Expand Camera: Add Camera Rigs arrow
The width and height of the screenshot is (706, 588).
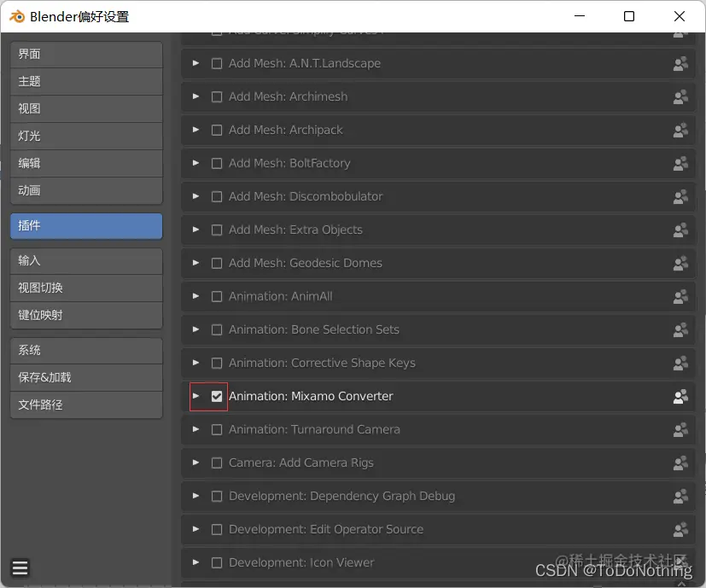coord(195,463)
